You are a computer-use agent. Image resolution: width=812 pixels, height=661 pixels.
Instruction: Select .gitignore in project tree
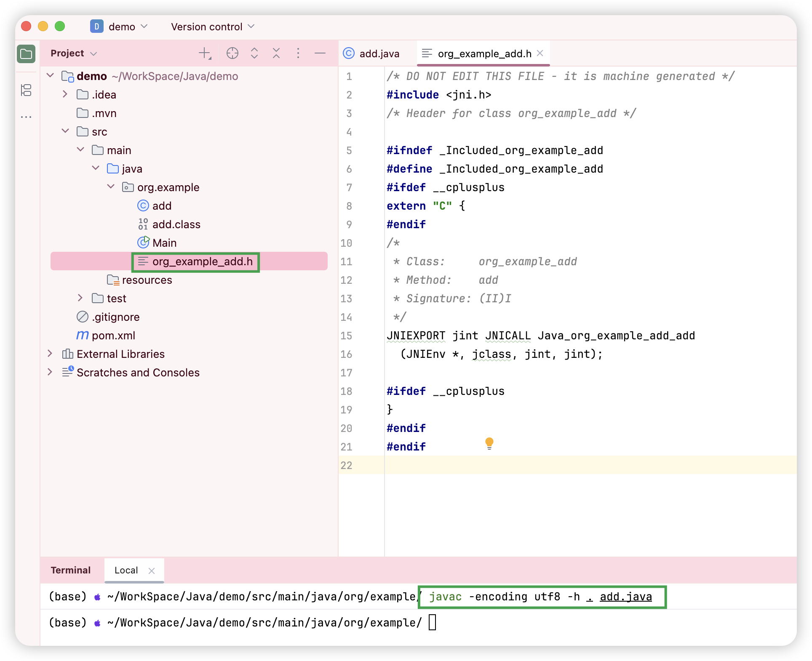click(116, 317)
